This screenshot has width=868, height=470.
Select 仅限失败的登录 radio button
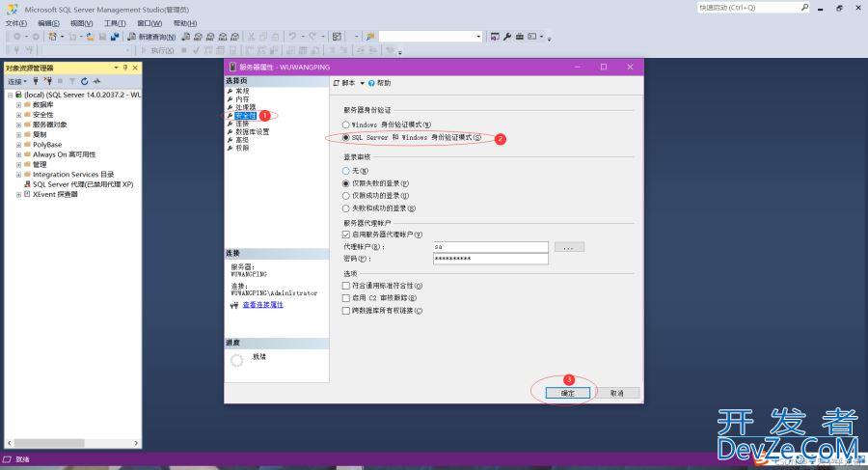click(346, 183)
